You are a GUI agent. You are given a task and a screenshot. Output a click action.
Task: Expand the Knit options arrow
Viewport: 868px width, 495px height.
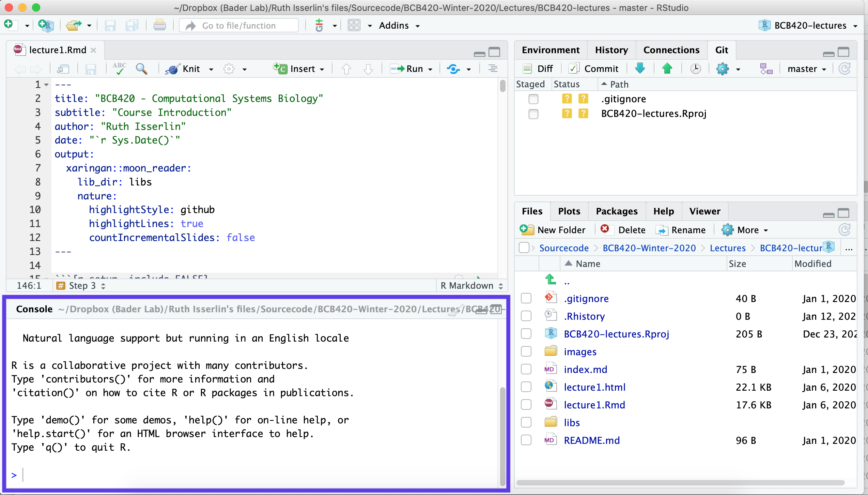click(x=211, y=69)
